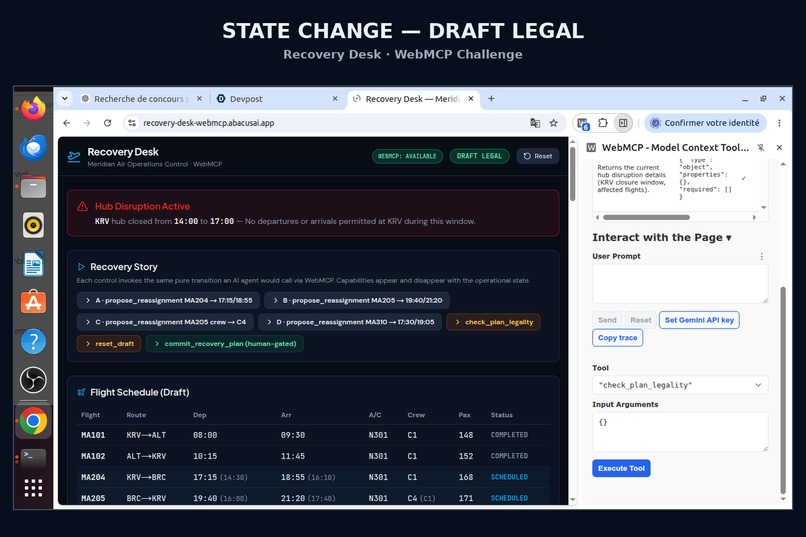Focus the Input Arguments text box
This screenshot has height=537, width=806.
[x=680, y=432]
